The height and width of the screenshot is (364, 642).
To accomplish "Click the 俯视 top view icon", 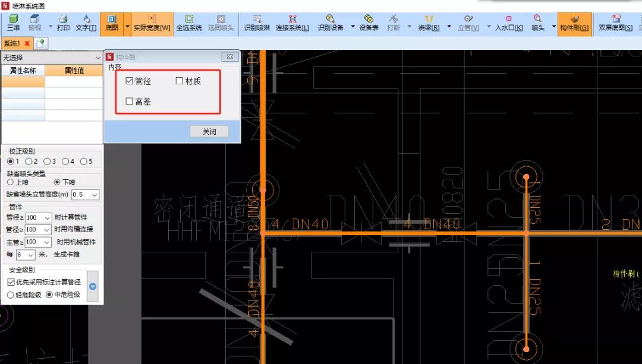I will pos(35,23).
